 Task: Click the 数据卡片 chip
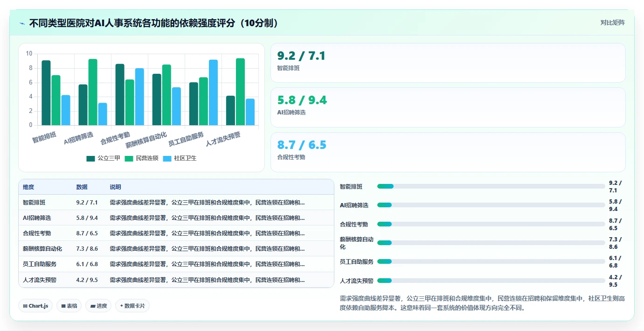(132, 306)
